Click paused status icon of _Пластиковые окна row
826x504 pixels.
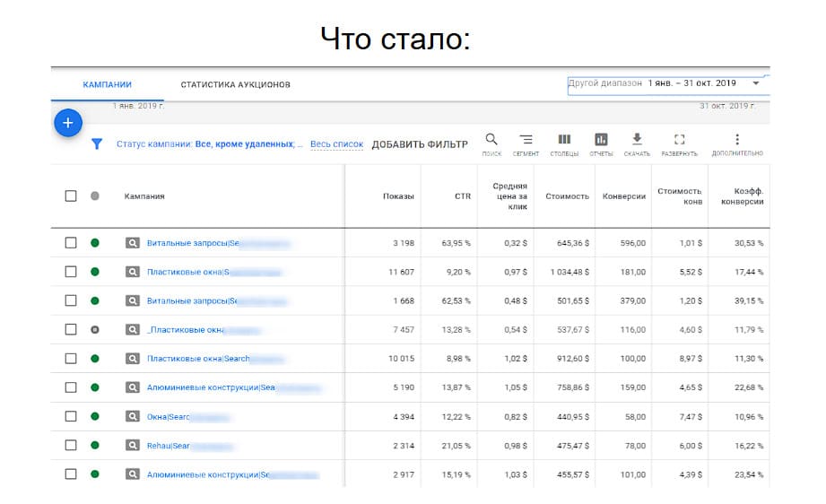point(95,330)
